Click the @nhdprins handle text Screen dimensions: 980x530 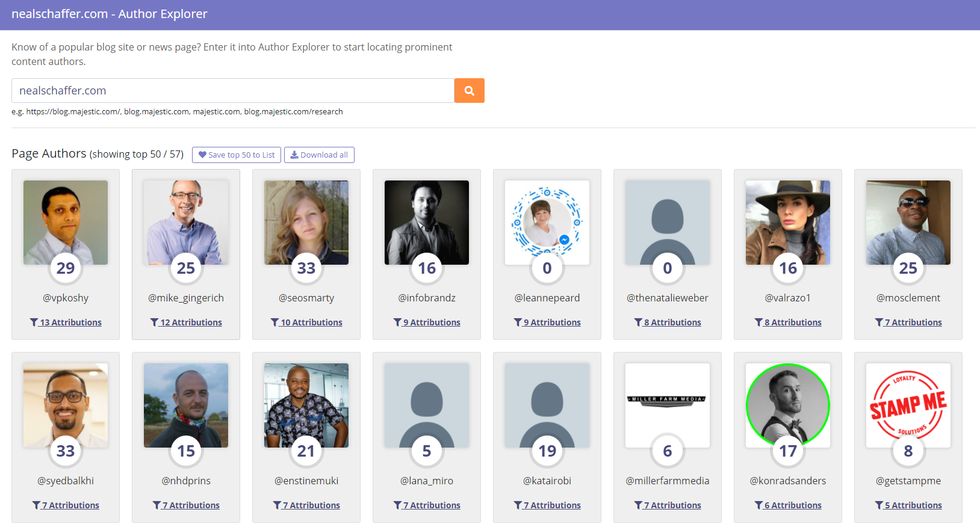186,481
